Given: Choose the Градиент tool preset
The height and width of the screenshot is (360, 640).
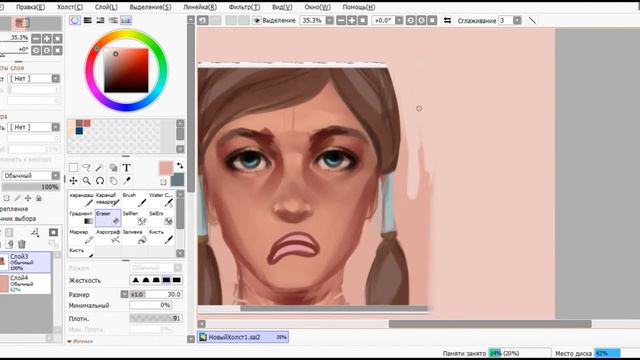Looking at the screenshot, I should [81, 218].
